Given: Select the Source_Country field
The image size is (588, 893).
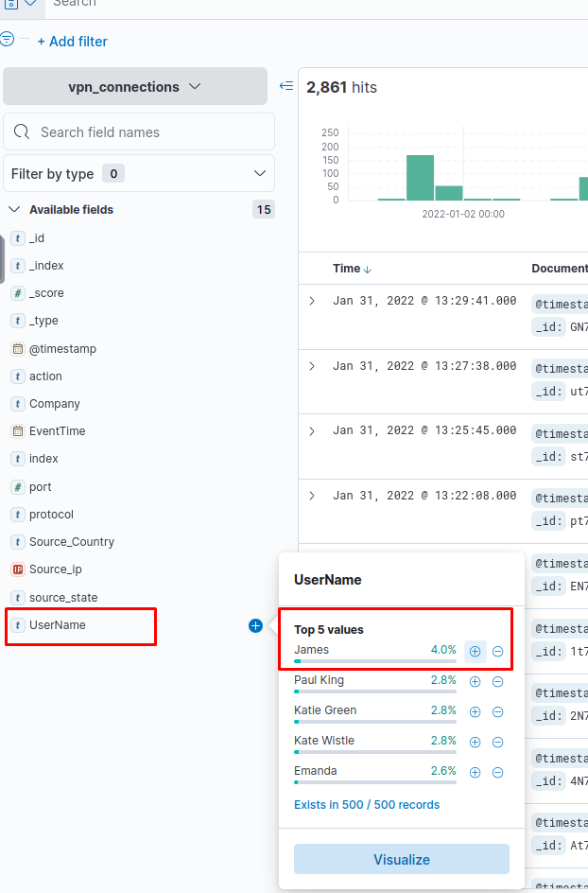Looking at the screenshot, I should 72,542.
